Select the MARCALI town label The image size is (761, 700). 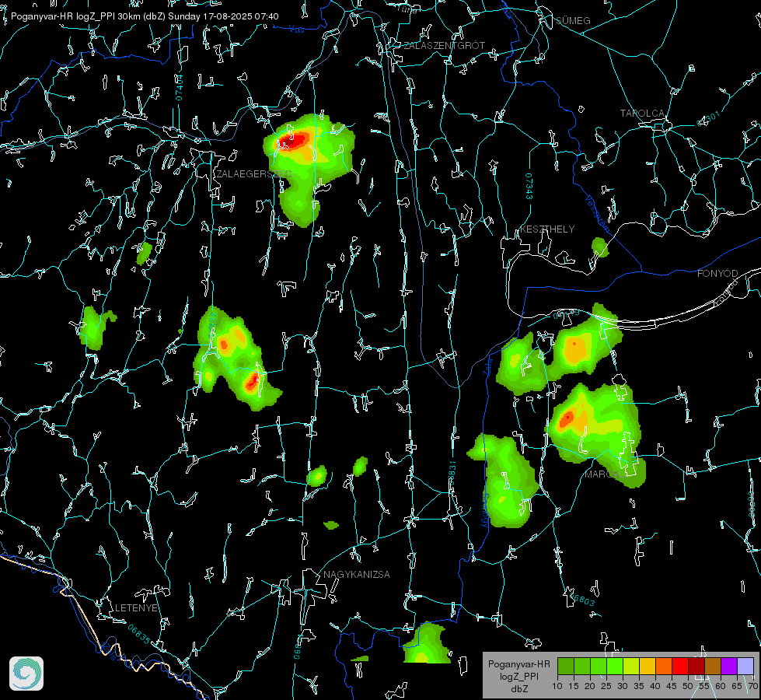coord(604,474)
